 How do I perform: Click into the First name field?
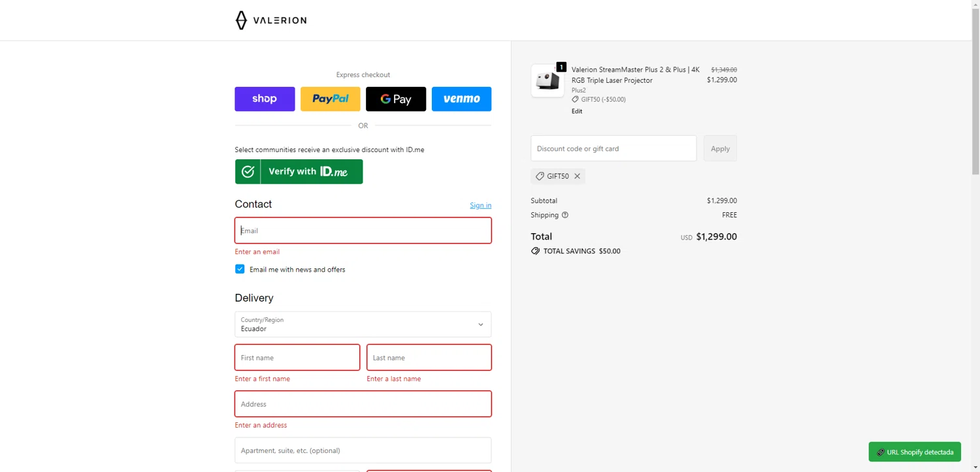297,358
